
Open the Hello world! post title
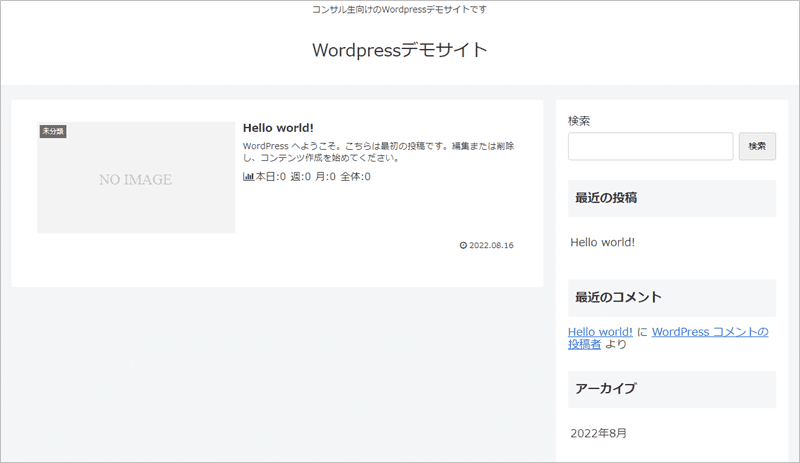(278, 128)
